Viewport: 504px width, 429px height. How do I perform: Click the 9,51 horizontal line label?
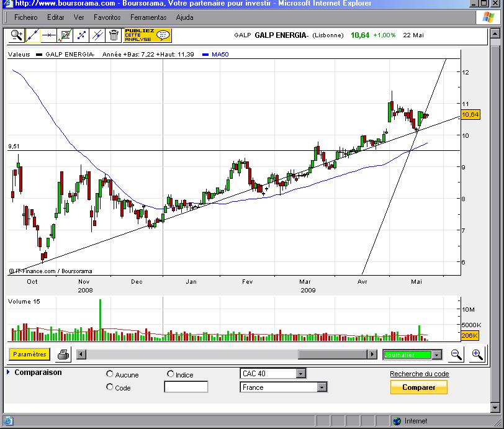tap(14, 147)
